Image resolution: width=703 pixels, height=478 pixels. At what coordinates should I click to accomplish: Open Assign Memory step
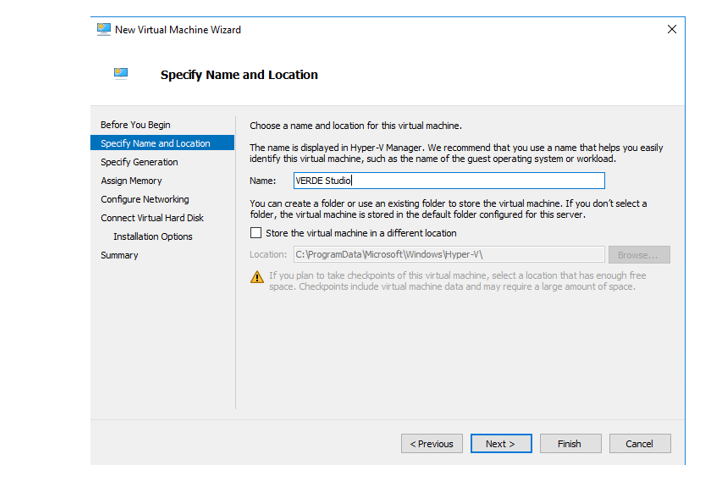click(131, 181)
